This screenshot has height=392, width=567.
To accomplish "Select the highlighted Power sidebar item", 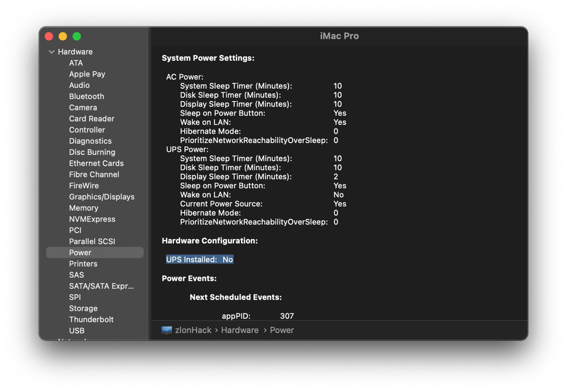I will (x=95, y=252).
